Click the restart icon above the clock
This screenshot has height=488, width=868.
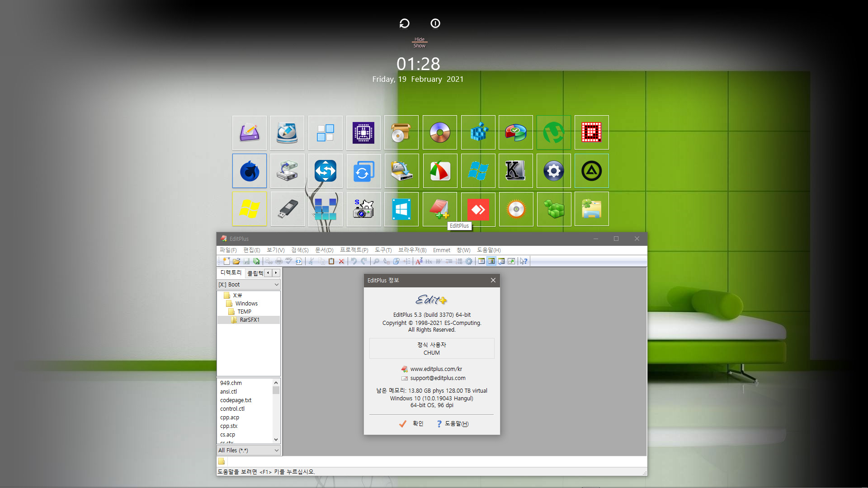click(404, 23)
